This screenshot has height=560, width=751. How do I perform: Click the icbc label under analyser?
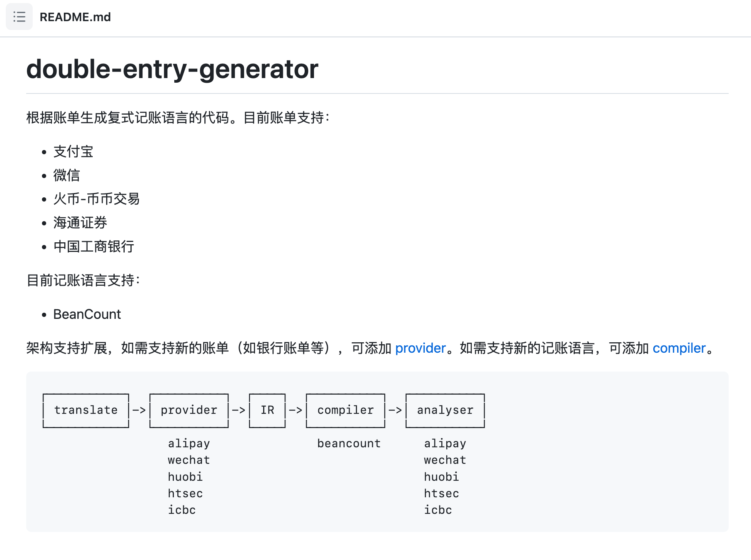coord(438,510)
